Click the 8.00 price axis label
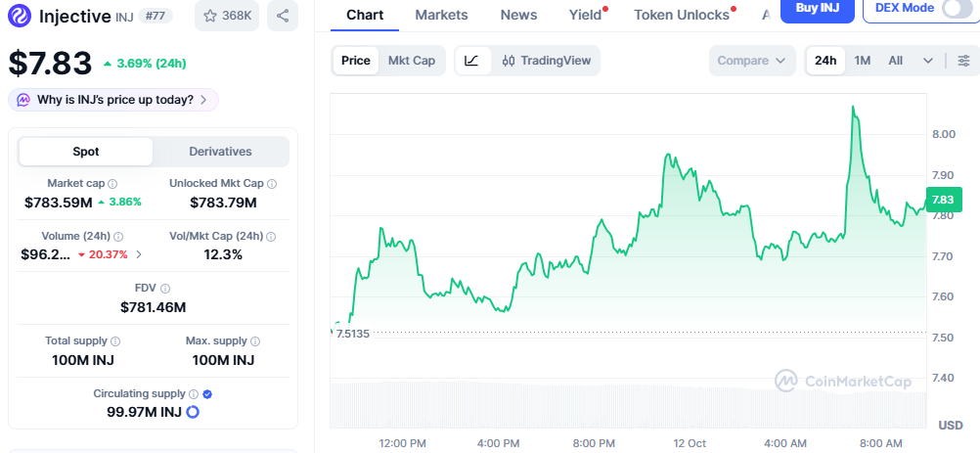Image resolution: width=980 pixels, height=453 pixels. pyautogui.click(x=944, y=134)
